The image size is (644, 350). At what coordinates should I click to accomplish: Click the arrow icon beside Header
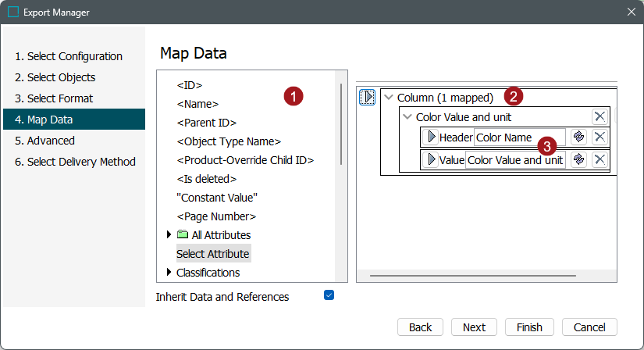[x=430, y=137]
